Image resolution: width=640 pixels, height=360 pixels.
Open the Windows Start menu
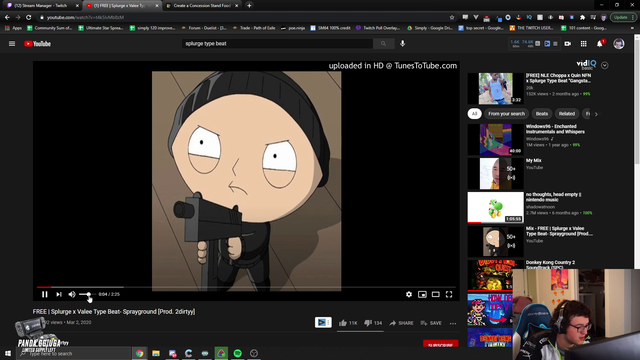pos(8,353)
